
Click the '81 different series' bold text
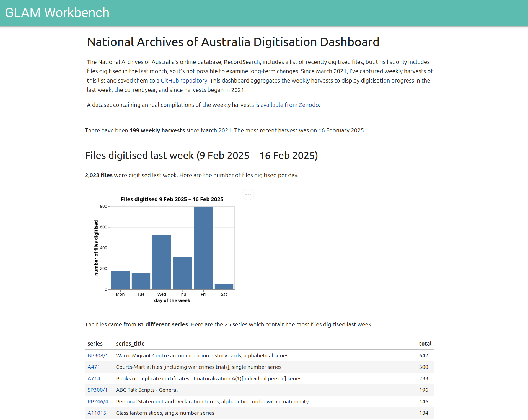163,324
